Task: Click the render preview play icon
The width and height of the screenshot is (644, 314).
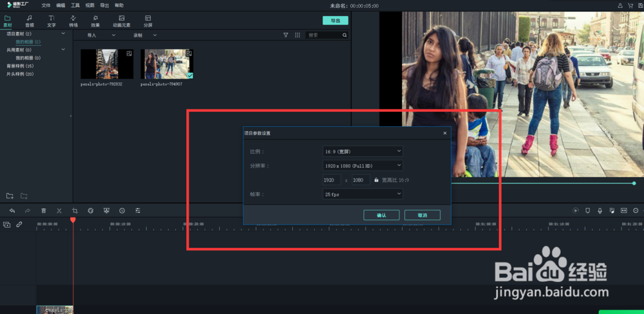Action: [576, 210]
